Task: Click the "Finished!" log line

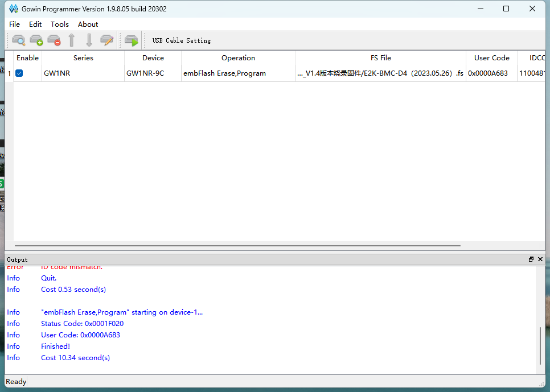Action: coord(55,346)
